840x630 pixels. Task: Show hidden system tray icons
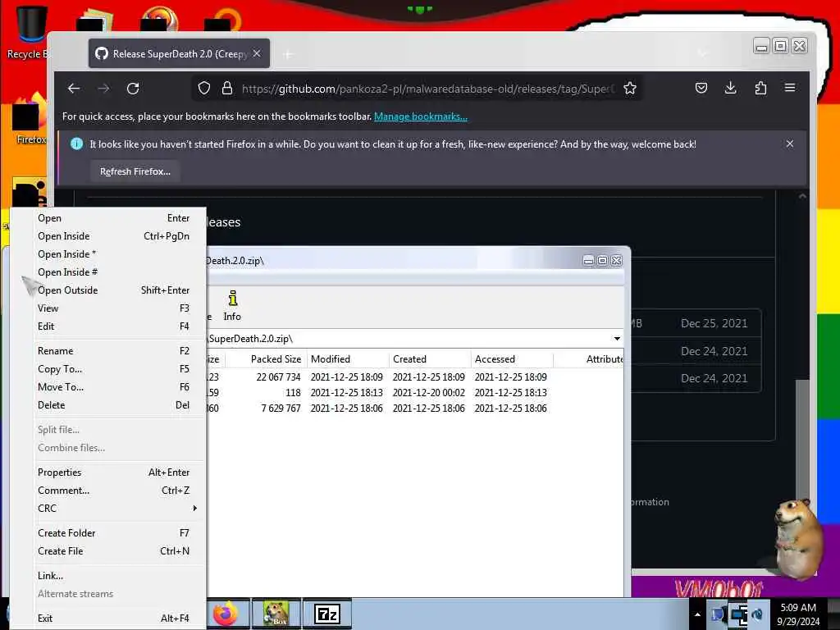pyautogui.click(x=697, y=614)
